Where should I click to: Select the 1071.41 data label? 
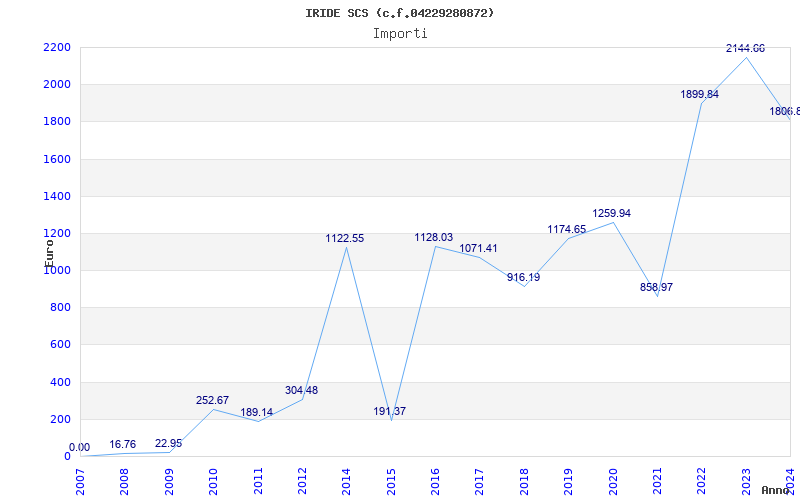coord(478,248)
